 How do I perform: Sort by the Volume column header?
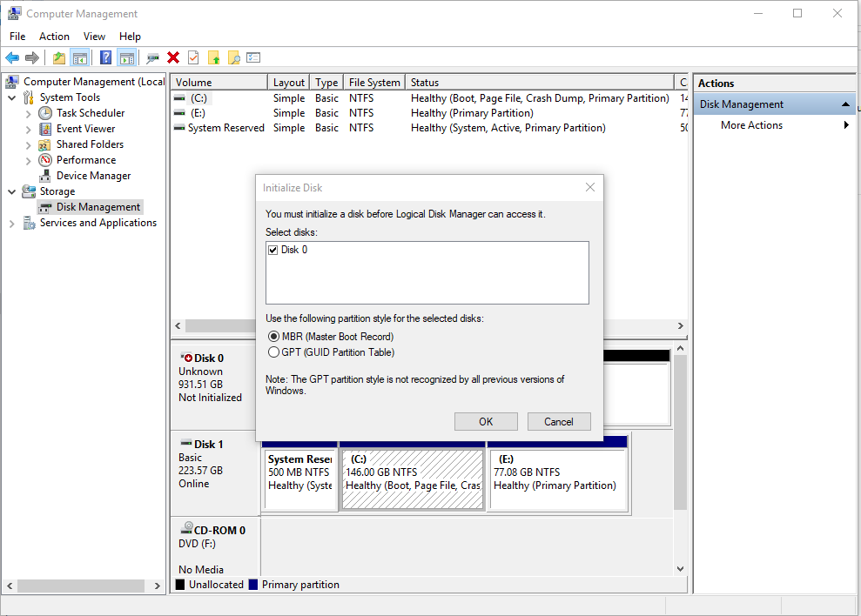pyautogui.click(x=219, y=83)
